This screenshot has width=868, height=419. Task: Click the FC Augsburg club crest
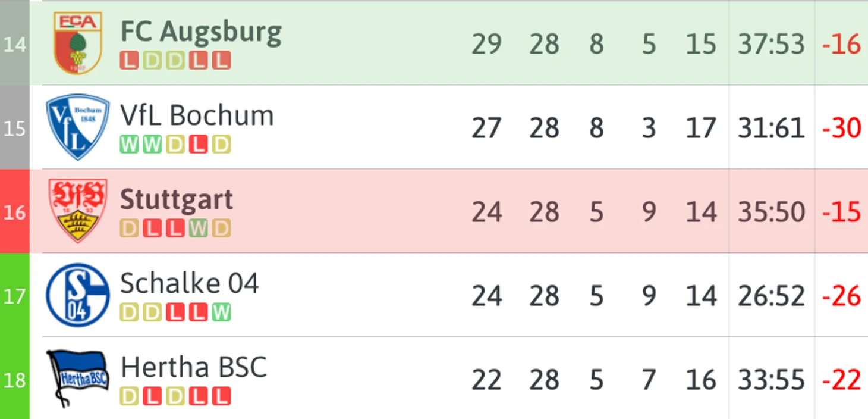(78, 43)
